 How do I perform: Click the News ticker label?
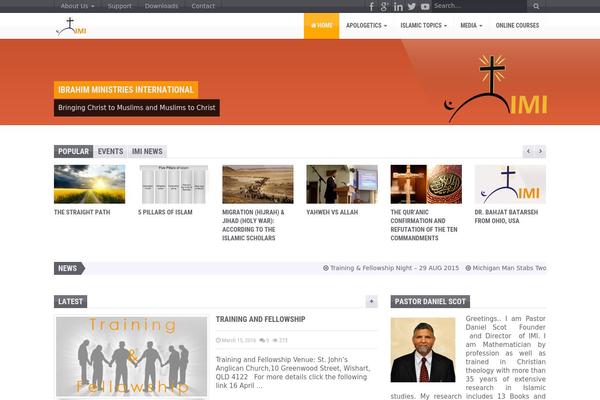(x=68, y=268)
